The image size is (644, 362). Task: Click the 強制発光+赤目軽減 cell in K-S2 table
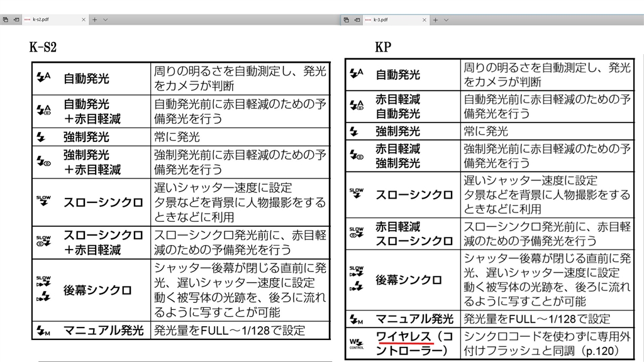pos(92,162)
